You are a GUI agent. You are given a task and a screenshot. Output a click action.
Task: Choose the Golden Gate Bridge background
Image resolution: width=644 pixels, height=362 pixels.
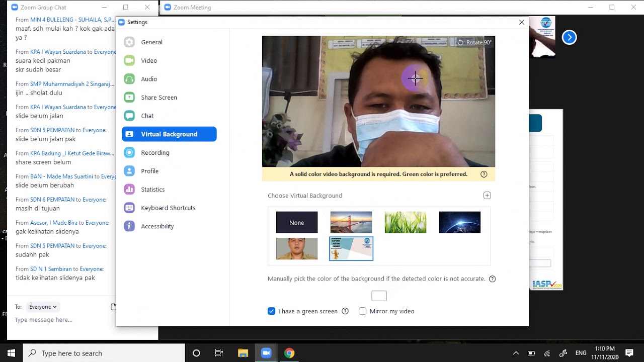[x=351, y=222]
